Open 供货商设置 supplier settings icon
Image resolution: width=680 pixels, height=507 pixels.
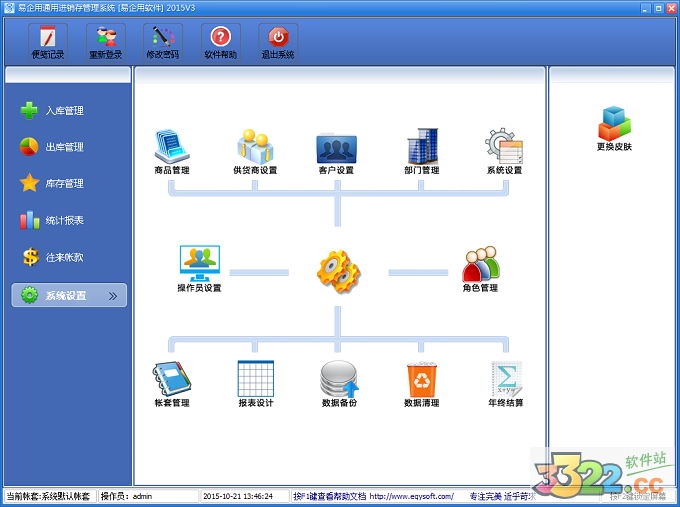[255, 151]
